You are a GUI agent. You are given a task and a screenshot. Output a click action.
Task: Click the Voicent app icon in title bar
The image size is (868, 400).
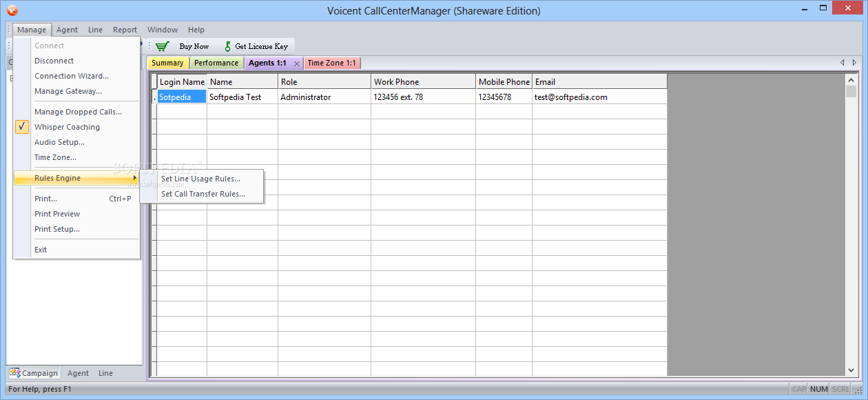pos(12,10)
